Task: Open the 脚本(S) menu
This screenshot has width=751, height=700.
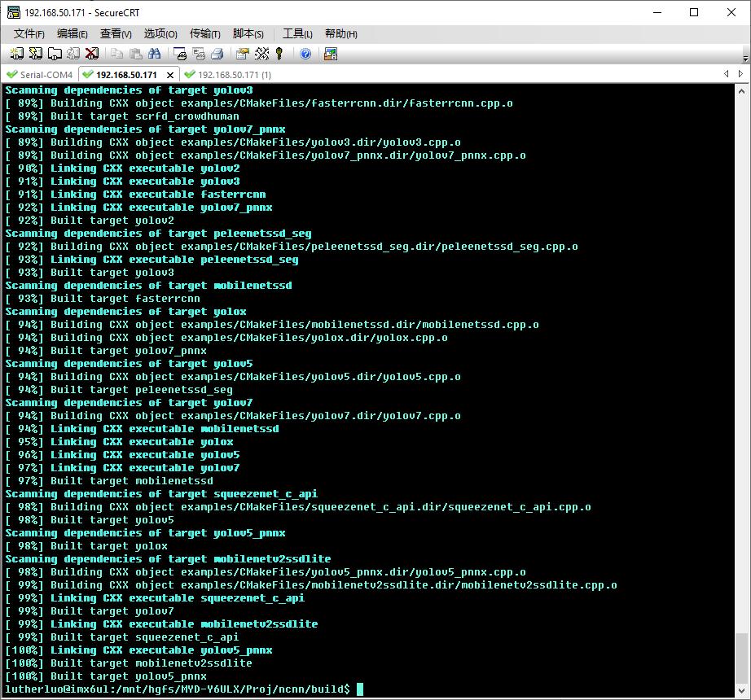Action: click(x=248, y=33)
